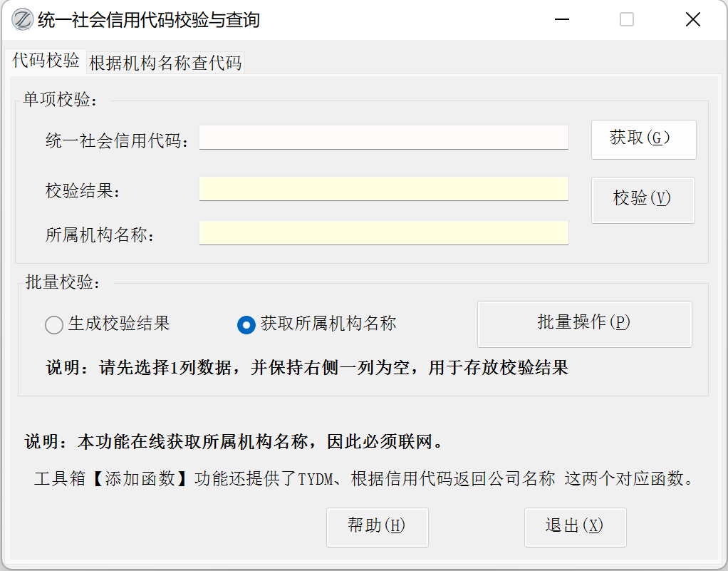Focus the 统一社会信用代码 input box
Image resolution: width=728 pixels, height=571 pixels.
click(383, 138)
